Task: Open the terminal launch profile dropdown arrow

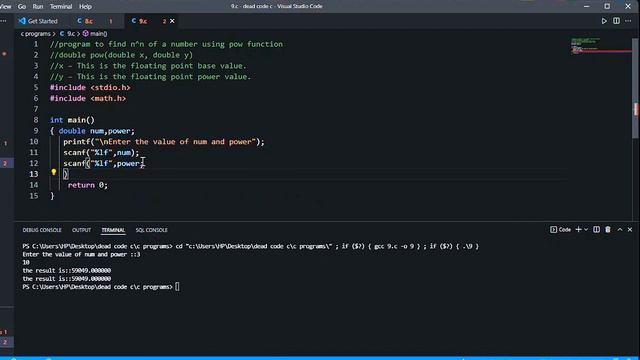Action: [586, 230]
